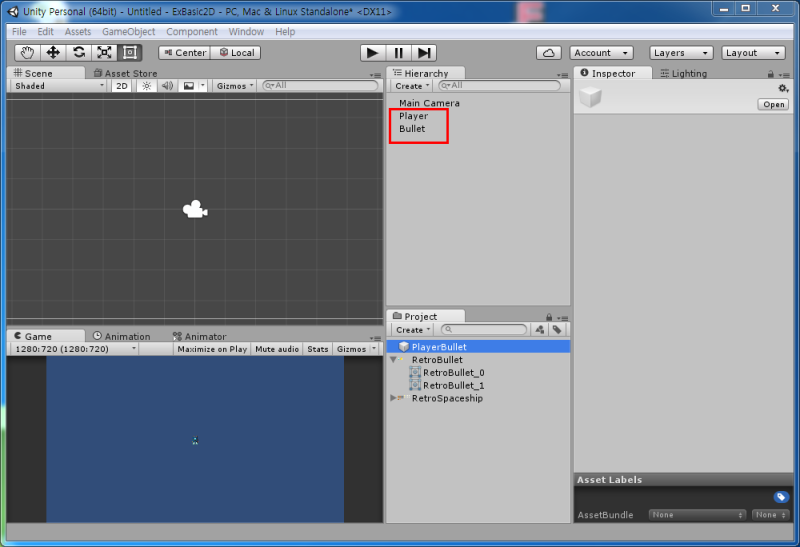
Task: Select the Scale tool
Action: (x=104, y=53)
